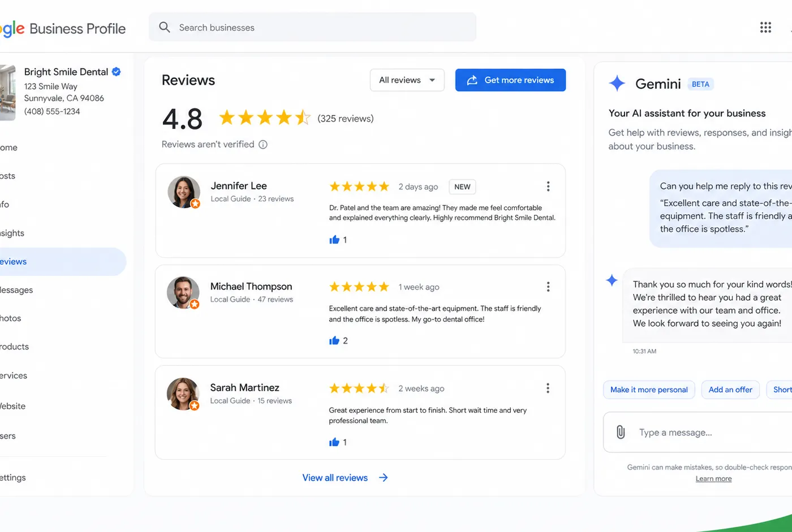Click the "1 week ago" timestamp

pos(419,287)
